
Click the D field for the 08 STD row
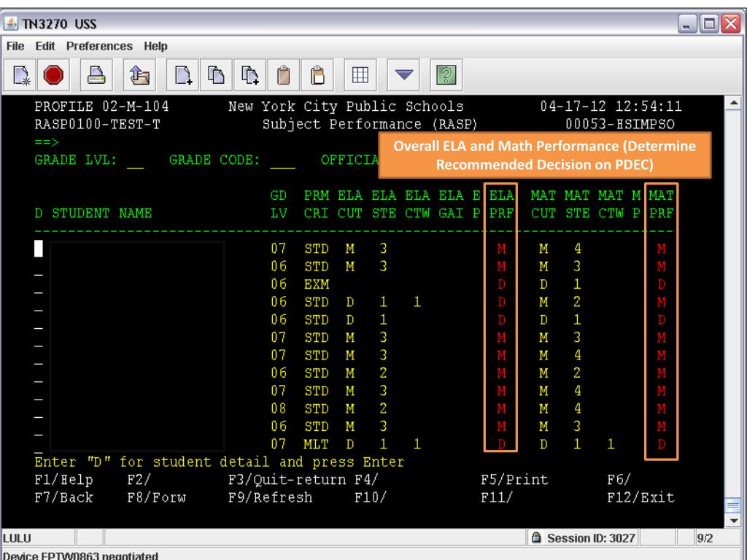tap(39, 409)
